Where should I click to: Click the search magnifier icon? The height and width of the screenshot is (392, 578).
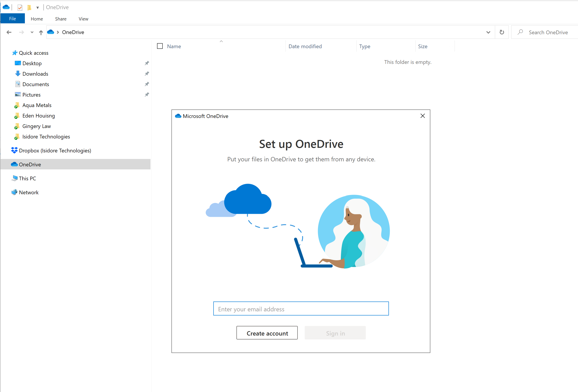pos(520,32)
